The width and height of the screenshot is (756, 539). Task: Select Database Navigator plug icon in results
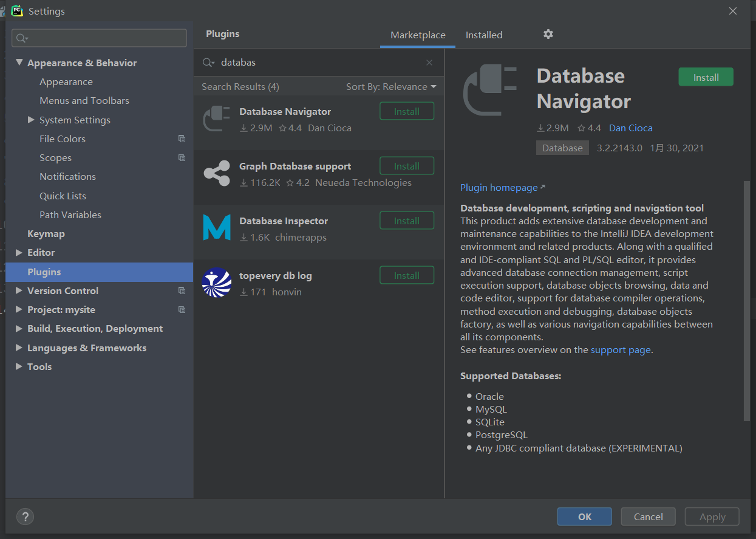(217, 119)
